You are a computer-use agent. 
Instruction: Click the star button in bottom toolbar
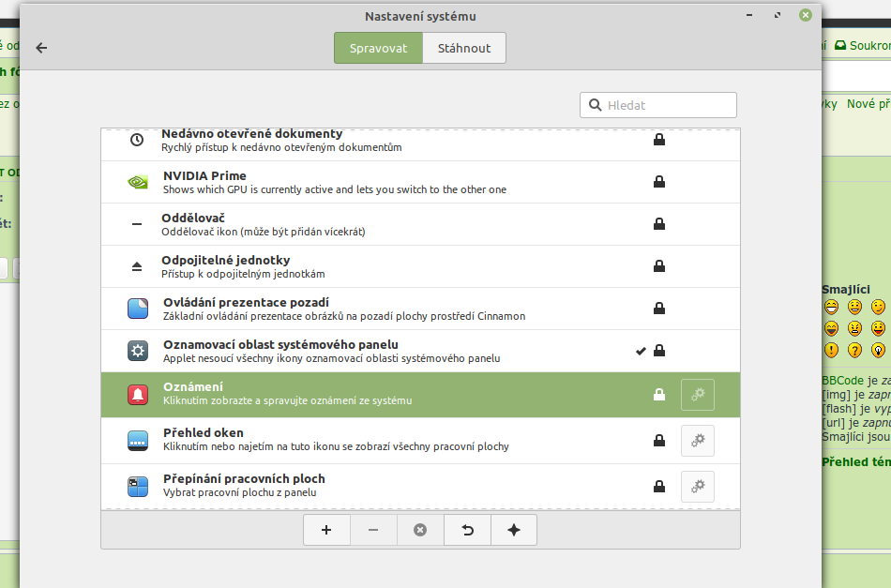[514, 530]
